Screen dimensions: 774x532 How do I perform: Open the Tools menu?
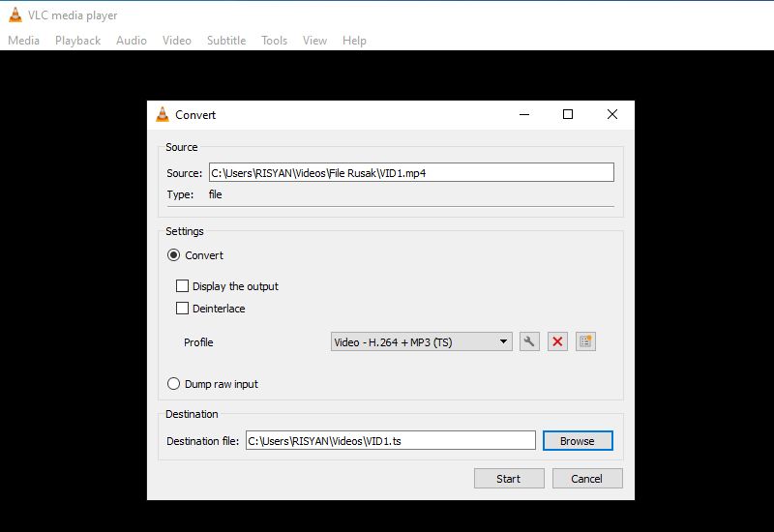coord(274,41)
